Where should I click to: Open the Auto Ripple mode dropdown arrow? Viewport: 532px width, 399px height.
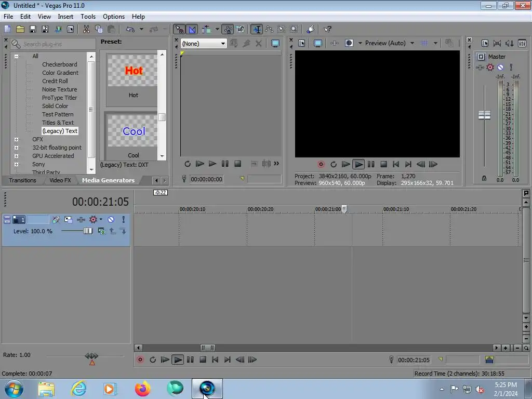click(x=217, y=29)
